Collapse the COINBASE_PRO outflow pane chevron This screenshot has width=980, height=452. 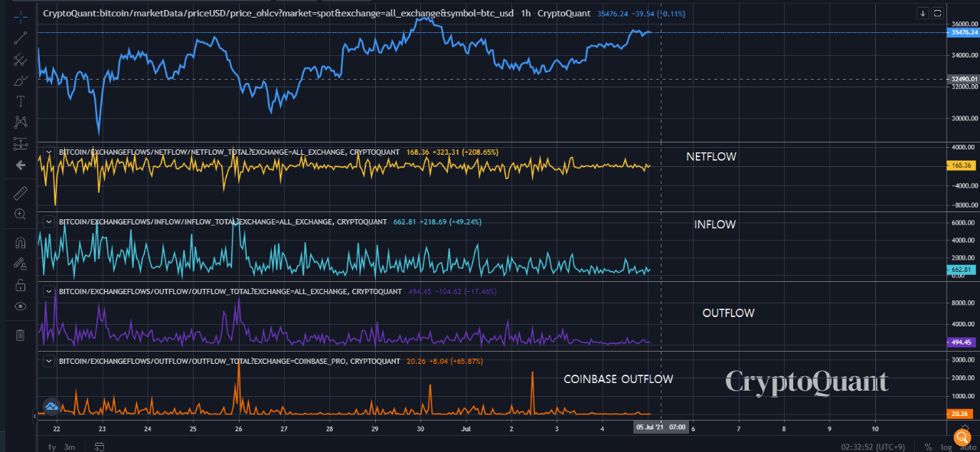pos(48,360)
